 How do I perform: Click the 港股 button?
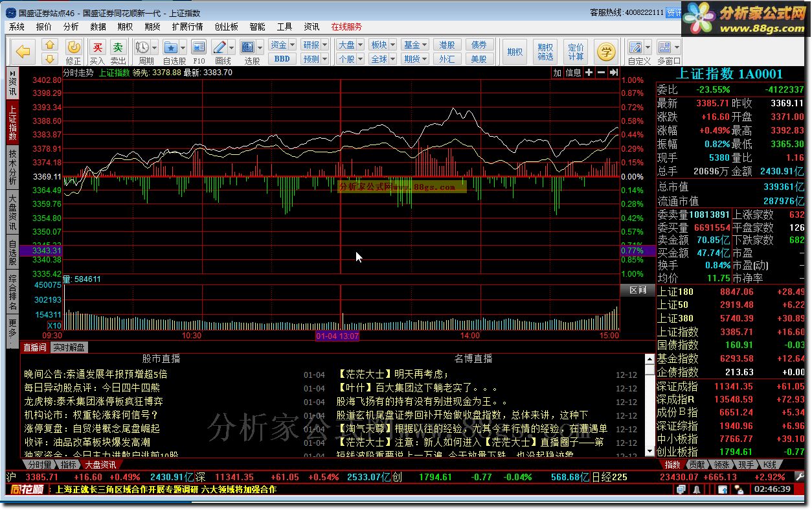click(447, 45)
